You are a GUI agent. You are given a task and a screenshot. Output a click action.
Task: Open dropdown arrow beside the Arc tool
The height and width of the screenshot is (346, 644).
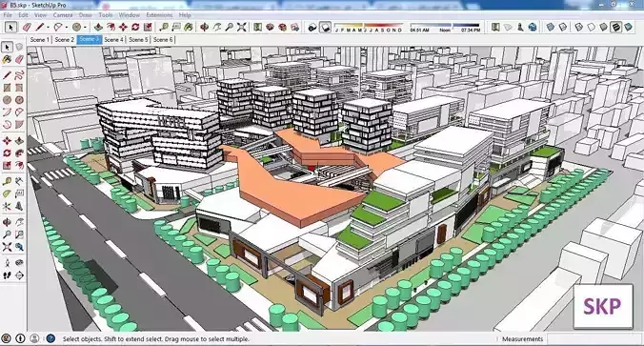tap(66, 28)
